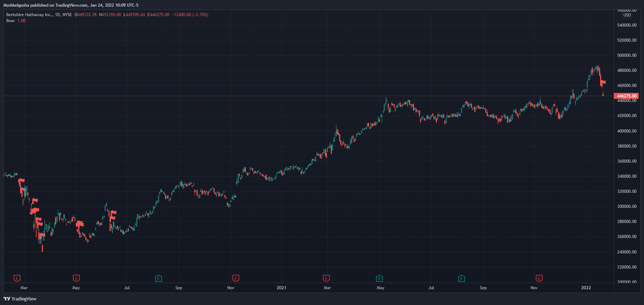
Task: Click the red current price label 446275.00
Action: (x=626, y=96)
